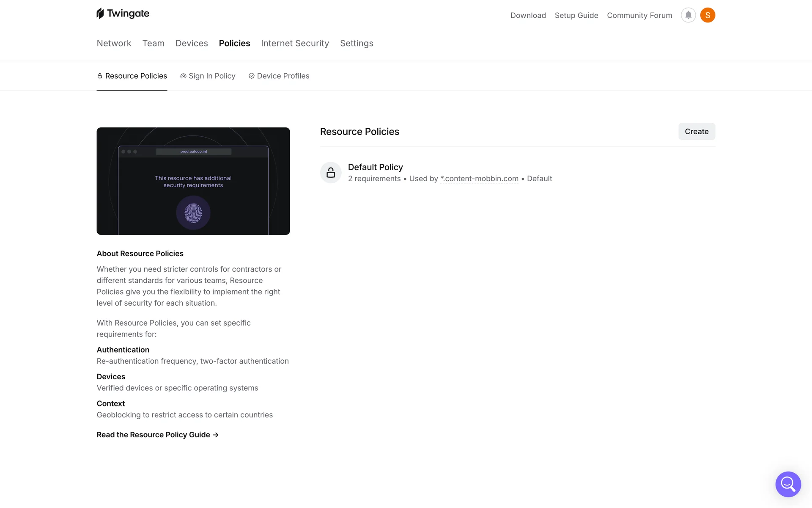
Task: Open the Setup Guide link
Action: pyautogui.click(x=576, y=15)
